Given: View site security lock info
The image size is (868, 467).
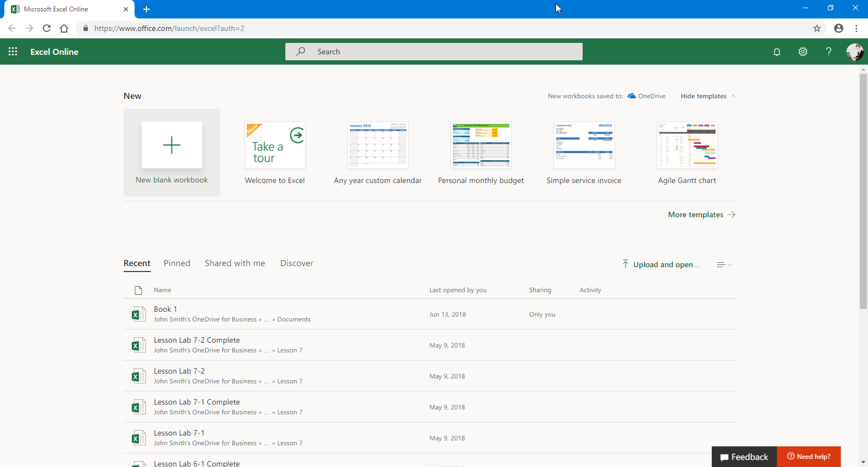Looking at the screenshot, I should (86, 28).
